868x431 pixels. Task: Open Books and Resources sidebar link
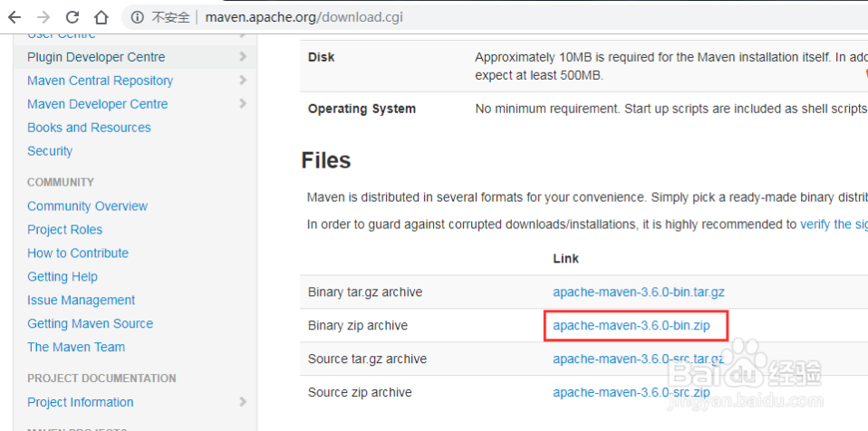(89, 128)
